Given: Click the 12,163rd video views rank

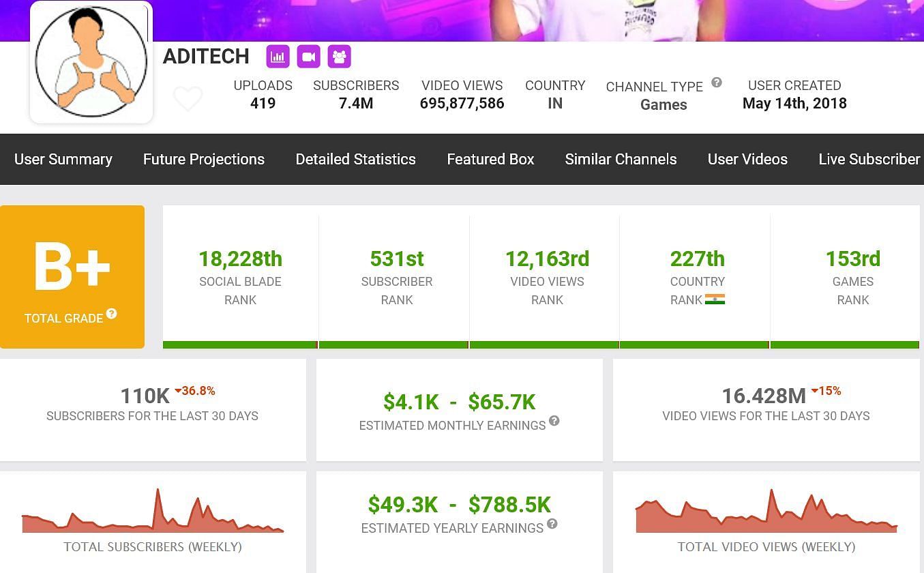Looking at the screenshot, I should (547, 259).
